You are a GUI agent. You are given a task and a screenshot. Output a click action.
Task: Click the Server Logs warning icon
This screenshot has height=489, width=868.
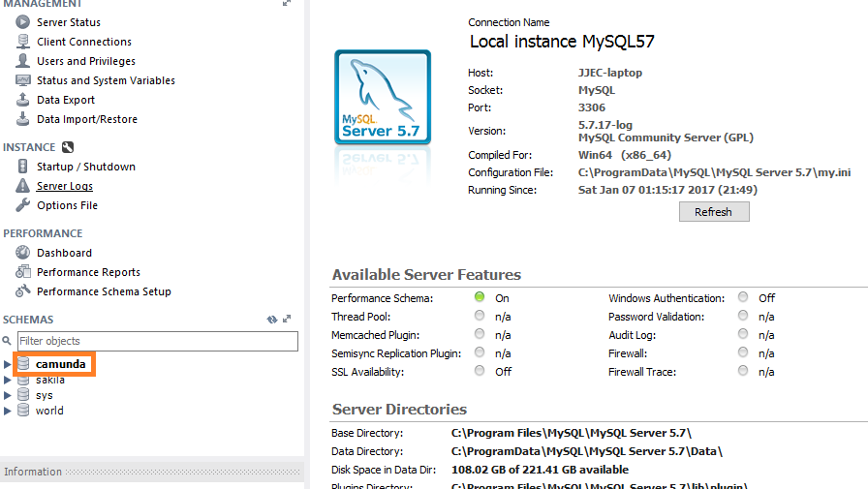click(x=22, y=186)
